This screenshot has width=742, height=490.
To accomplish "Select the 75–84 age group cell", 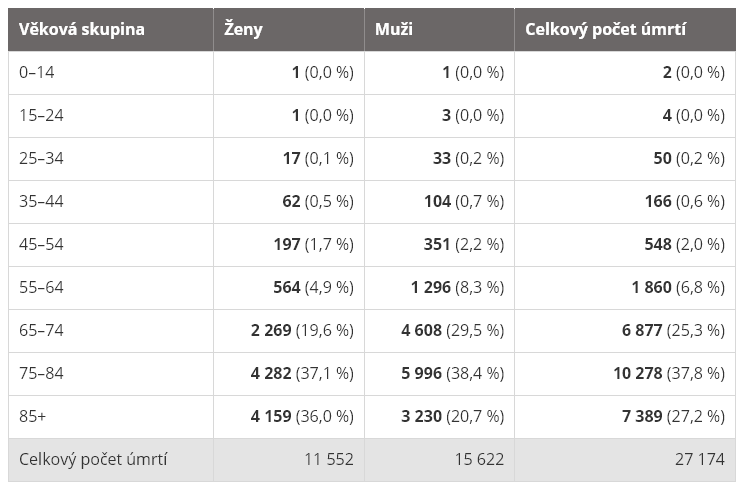I will point(42,373).
